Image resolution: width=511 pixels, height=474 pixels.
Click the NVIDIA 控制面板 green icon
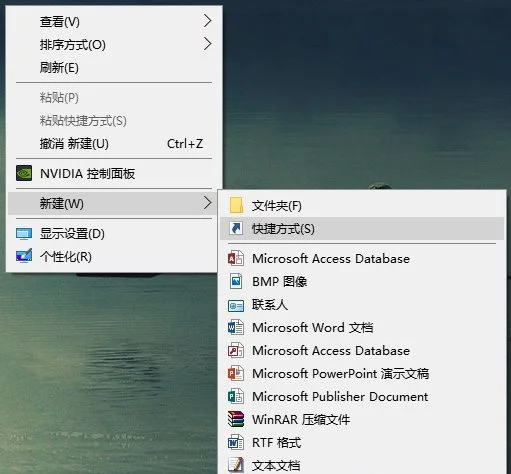tap(24, 173)
